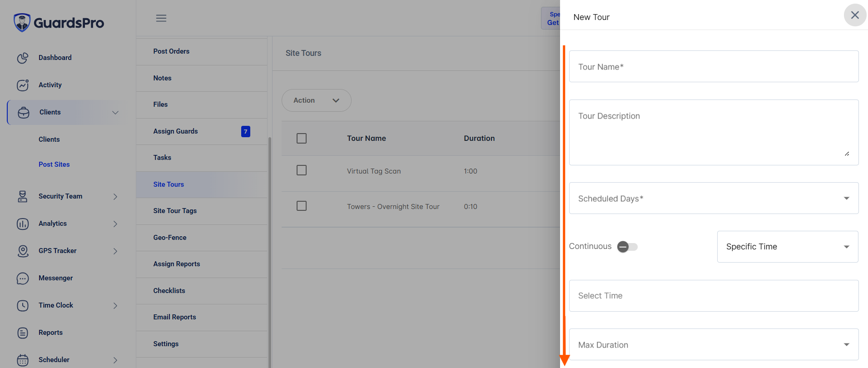Open the site Settings menu item
The image size is (868, 368).
tap(202, 344)
